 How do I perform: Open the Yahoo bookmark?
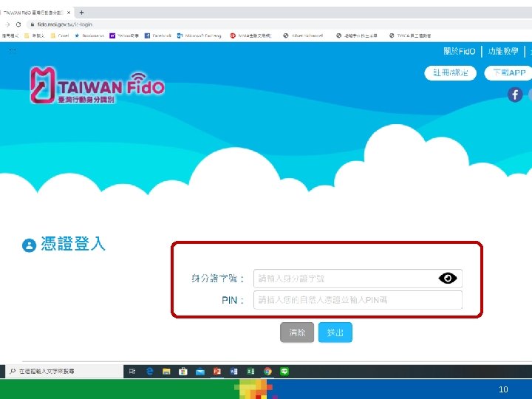coord(124,35)
